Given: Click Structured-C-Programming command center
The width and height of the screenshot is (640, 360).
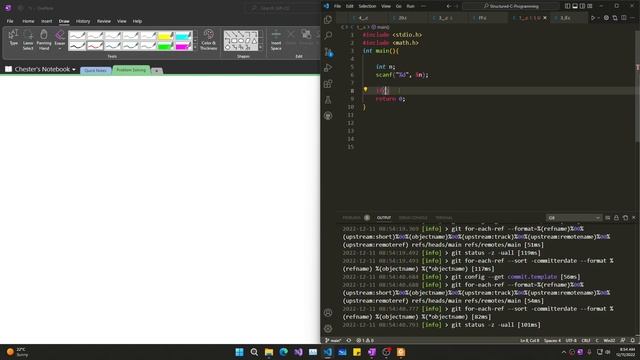Looking at the screenshot, I should coord(511,6).
